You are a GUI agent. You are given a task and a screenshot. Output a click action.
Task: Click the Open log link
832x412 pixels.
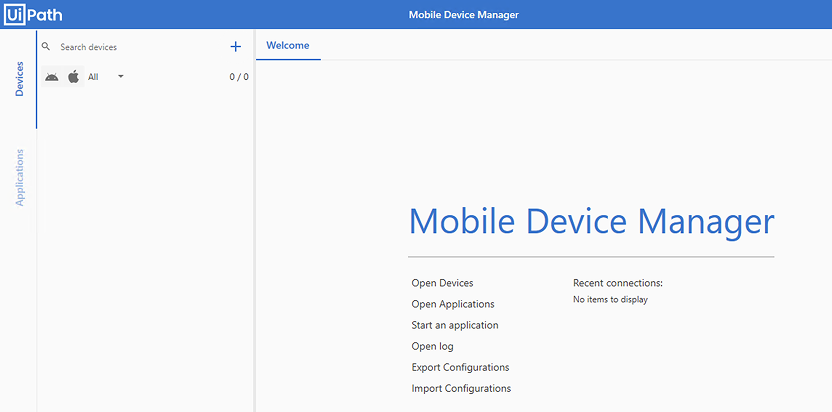click(432, 346)
